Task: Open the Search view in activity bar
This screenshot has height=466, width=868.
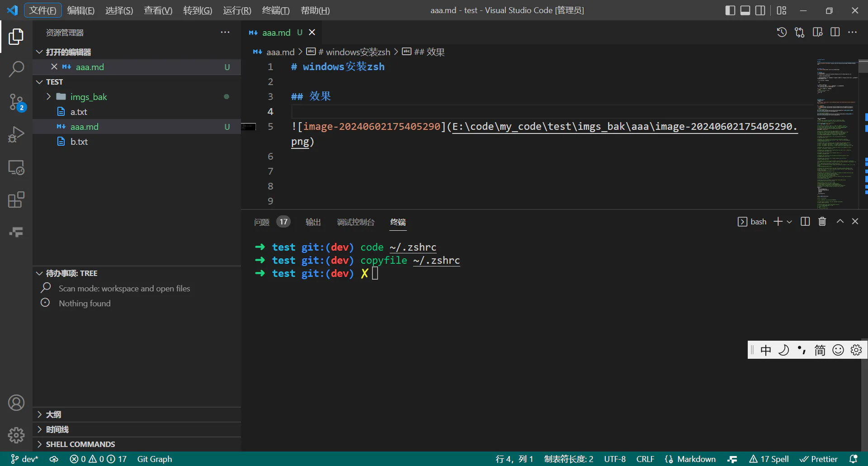Action: pyautogui.click(x=16, y=69)
